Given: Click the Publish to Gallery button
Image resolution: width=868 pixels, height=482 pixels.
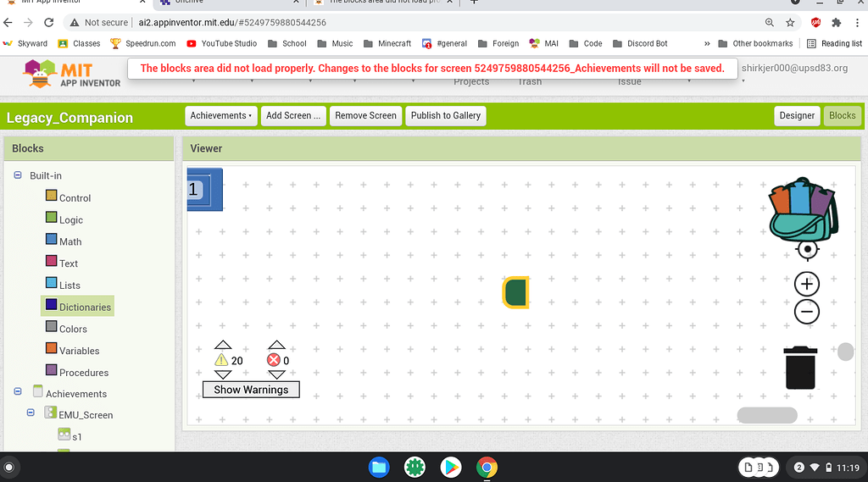Looking at the screenshot, I should [446, 116].
